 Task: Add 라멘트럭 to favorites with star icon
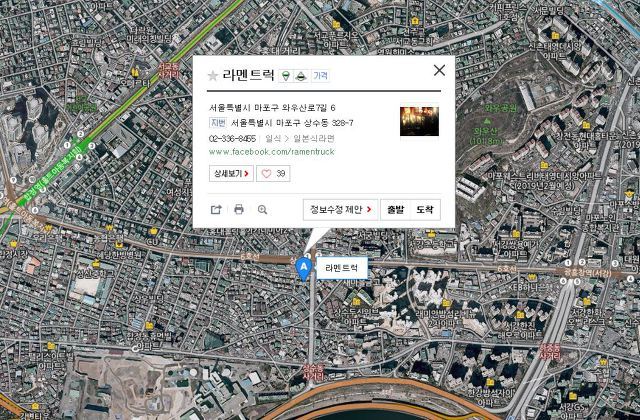coord(213,76)
